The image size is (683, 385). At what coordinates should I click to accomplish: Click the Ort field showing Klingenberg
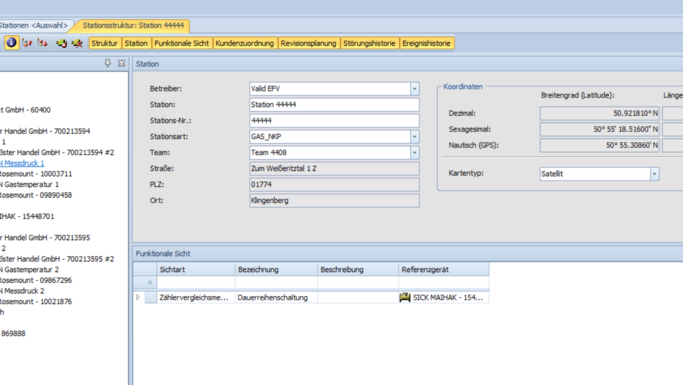334,201
